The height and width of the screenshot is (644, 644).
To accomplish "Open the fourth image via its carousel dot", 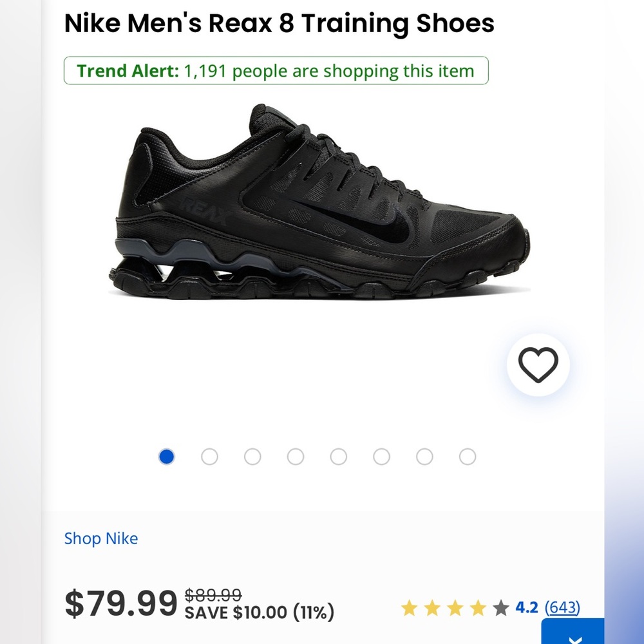I will (296, 457).
